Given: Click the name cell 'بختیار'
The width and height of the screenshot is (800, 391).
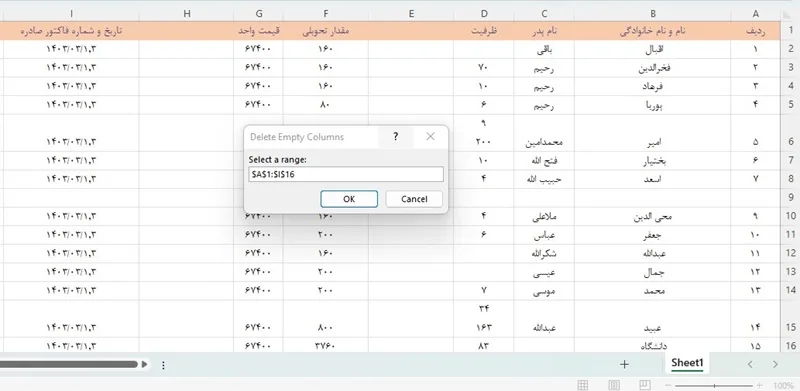Looking at the screenshot, I should click(653, 161).
